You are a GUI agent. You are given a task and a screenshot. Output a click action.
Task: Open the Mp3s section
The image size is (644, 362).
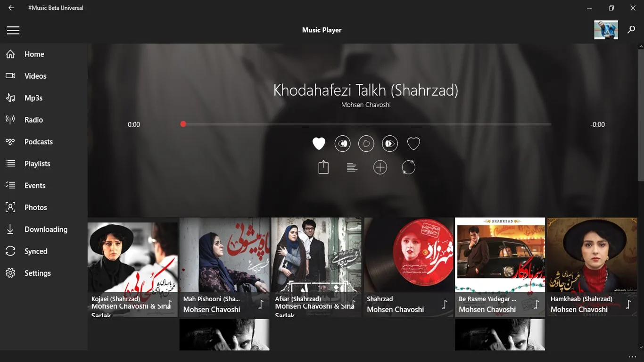(33, 98)
